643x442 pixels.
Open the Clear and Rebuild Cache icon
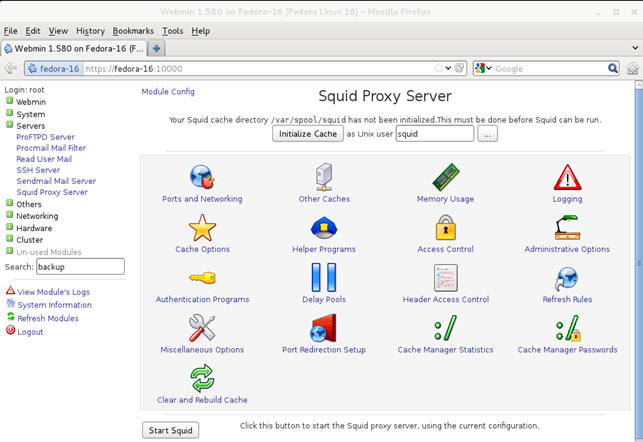pyautogui.click(x=202, y=378)
